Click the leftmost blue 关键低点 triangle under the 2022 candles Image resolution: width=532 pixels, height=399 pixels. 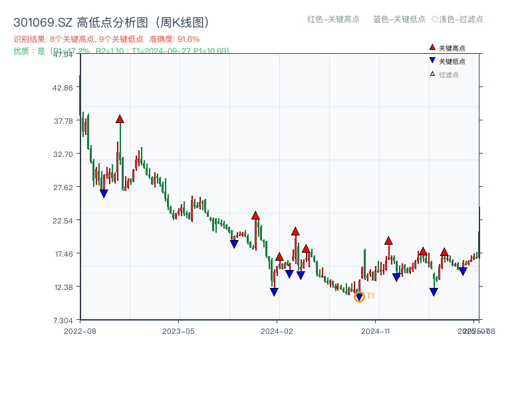(104, 192)
